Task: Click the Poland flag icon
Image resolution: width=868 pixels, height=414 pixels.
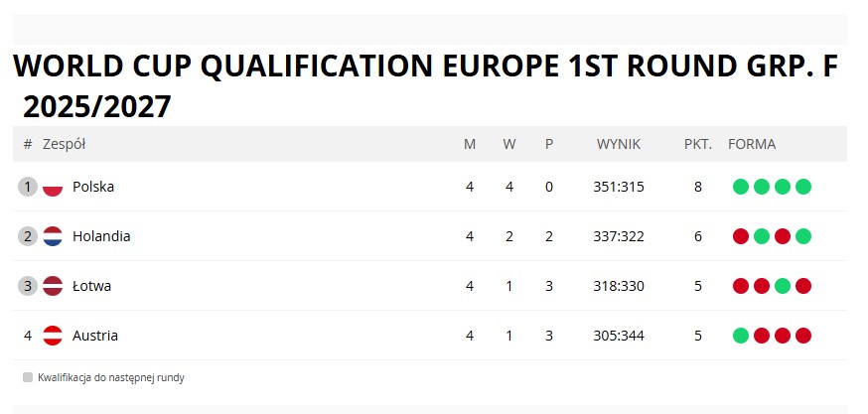Action: point(53,187)
